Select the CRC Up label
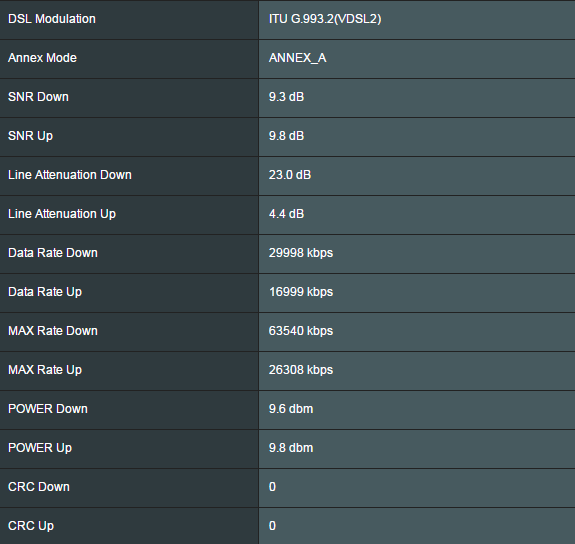 pyautogui.click(x=31, y=526)
